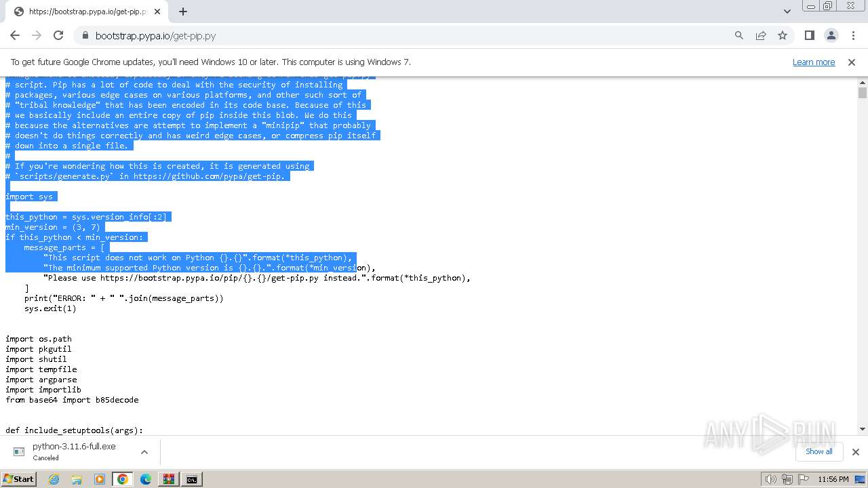The image size is (868, 488).
Task: Open Windows Explorer folder from the taskbar
Action: (77, 479)
